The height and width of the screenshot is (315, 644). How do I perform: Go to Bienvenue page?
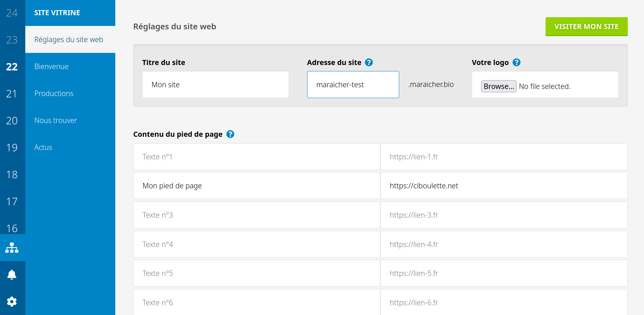[51, 66]
